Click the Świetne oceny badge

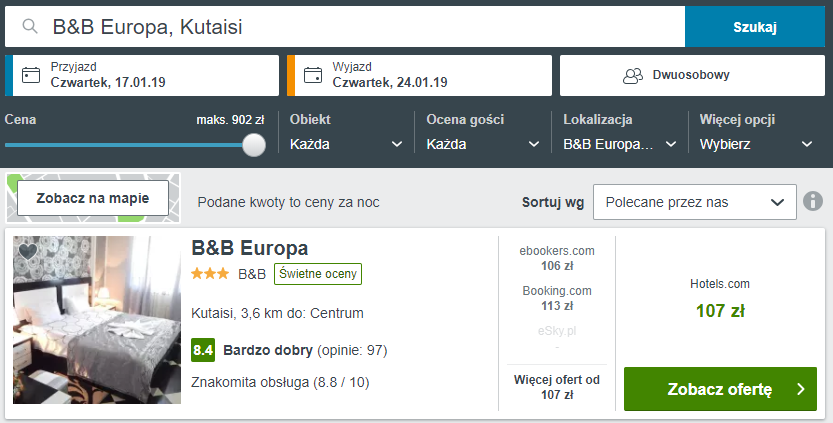coord(318,274)
